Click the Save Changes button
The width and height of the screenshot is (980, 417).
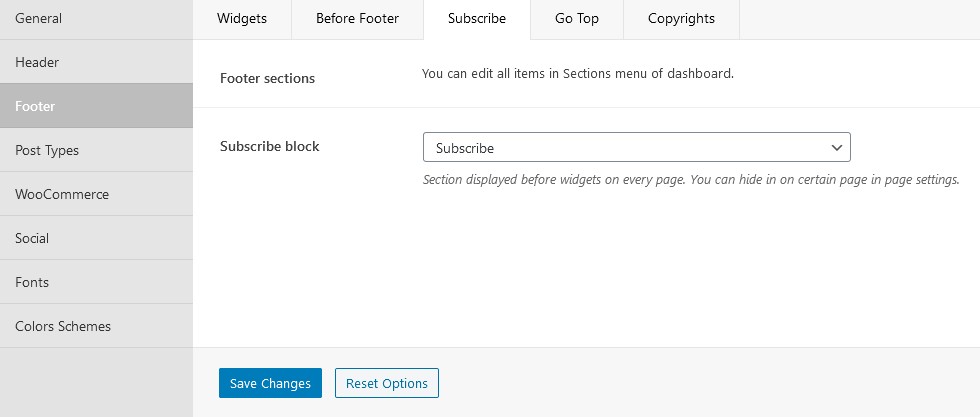point(270,383)
